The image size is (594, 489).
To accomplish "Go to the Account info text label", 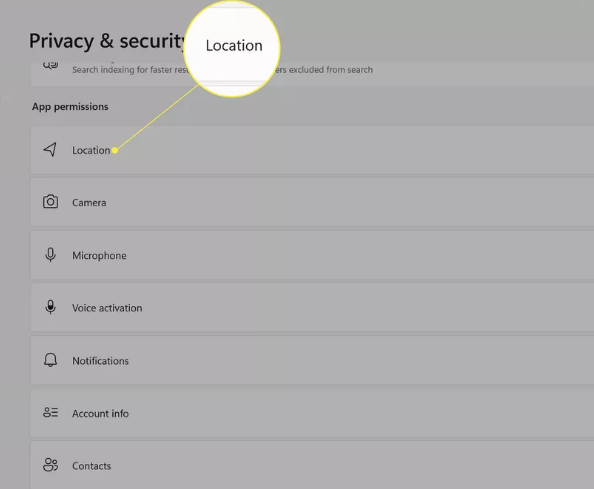I will 100,413.
